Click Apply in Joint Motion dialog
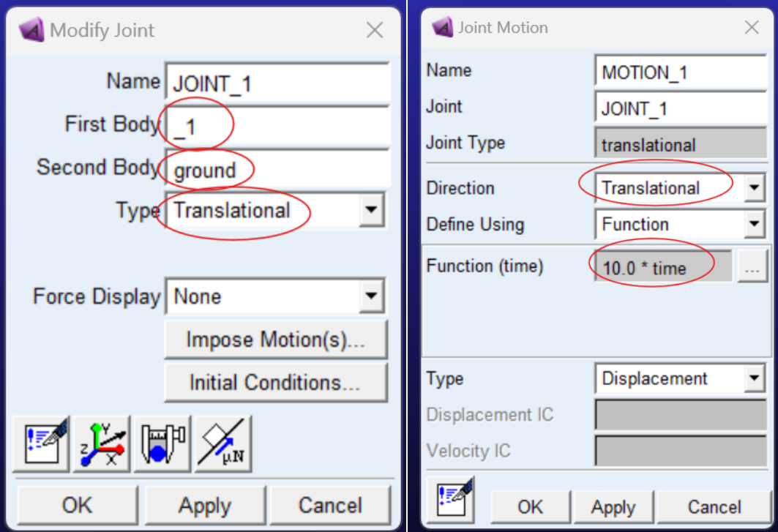 pyautogui.click(x=613, y=507)
